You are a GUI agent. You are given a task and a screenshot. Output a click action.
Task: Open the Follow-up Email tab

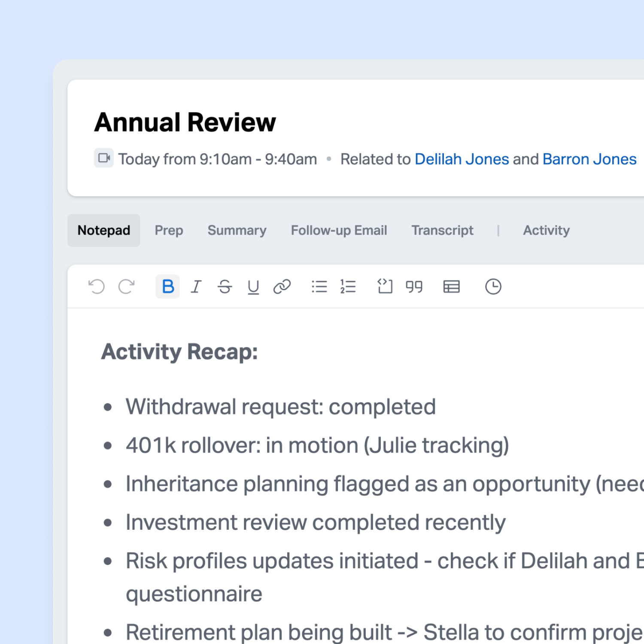point(339,231)
